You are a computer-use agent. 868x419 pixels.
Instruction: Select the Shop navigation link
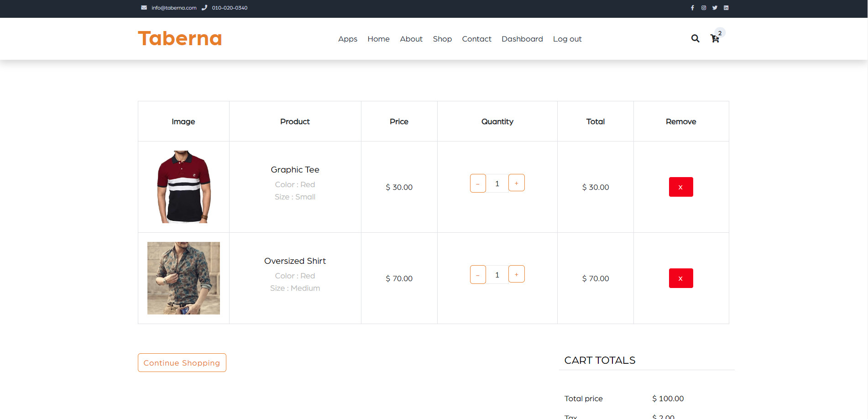click(x=442, y=39)
